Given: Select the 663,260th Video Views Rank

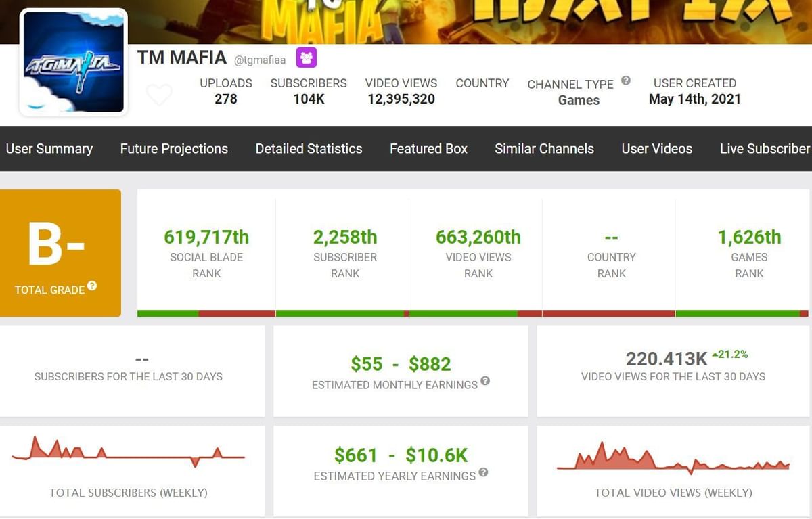Looking at the screenshot, I should coord(478,237).
